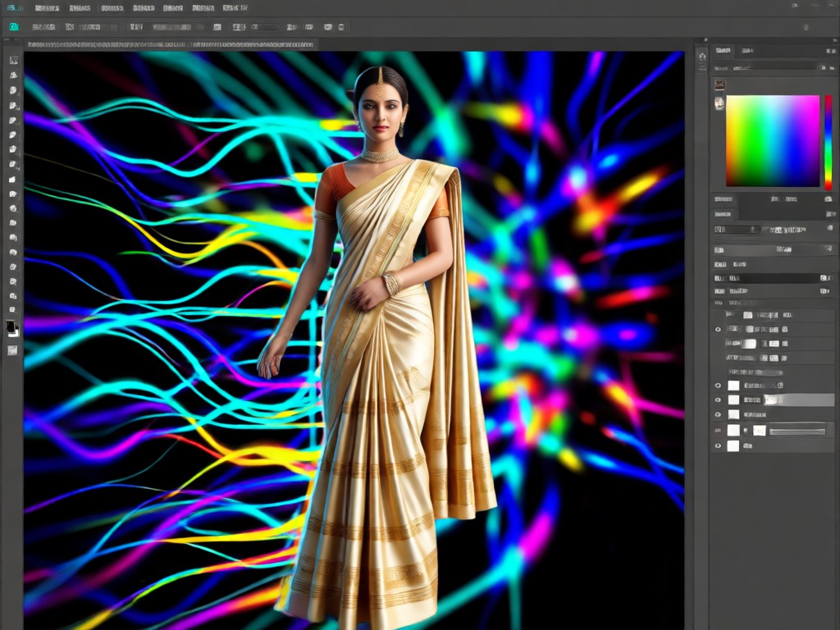Hide the layer highlighted with a gray bar

[x=718, y=400]
